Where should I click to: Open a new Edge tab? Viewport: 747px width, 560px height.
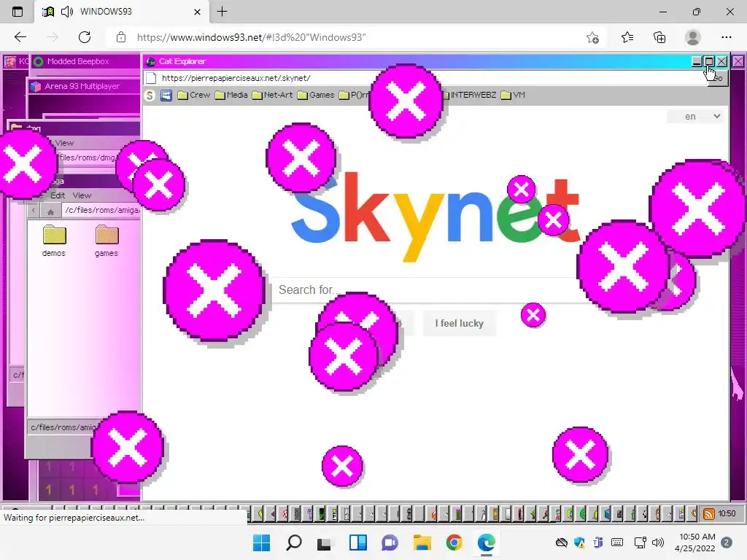[x=222, y=12]
